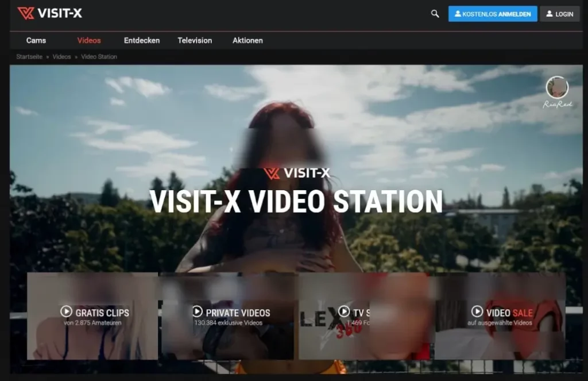
Task: Select Television in the navigation bar
Action: (x=194, y=40)
